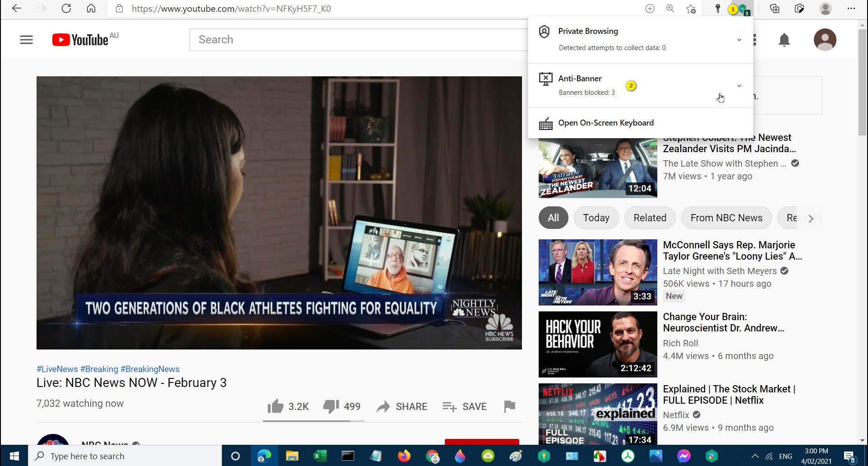The width and height of the screenshot is (868, 466).
Task: Open the key password manager extension
Action: 717,9
